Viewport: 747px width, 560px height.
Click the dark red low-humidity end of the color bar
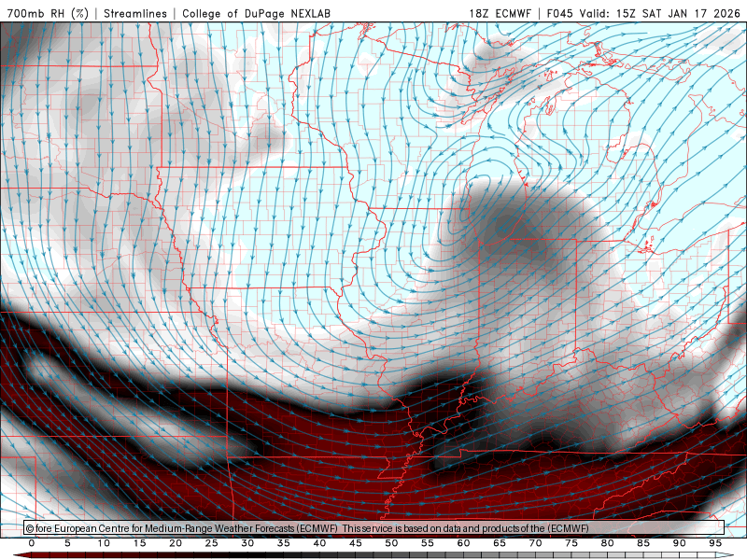[21, 555]
